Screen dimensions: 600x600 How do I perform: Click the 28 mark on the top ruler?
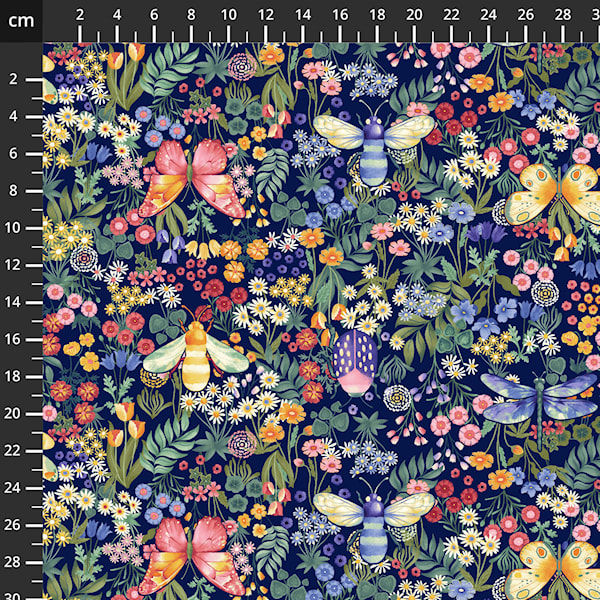(563, 14)
